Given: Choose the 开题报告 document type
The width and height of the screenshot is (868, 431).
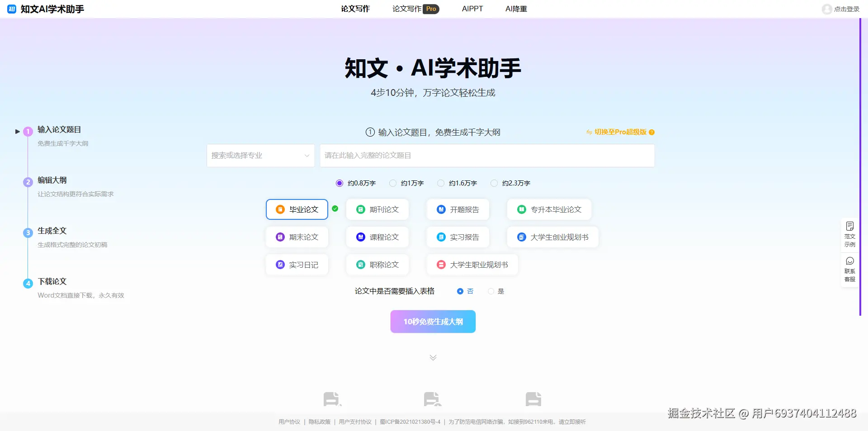Looking at the screenshot, I should 458,209.
